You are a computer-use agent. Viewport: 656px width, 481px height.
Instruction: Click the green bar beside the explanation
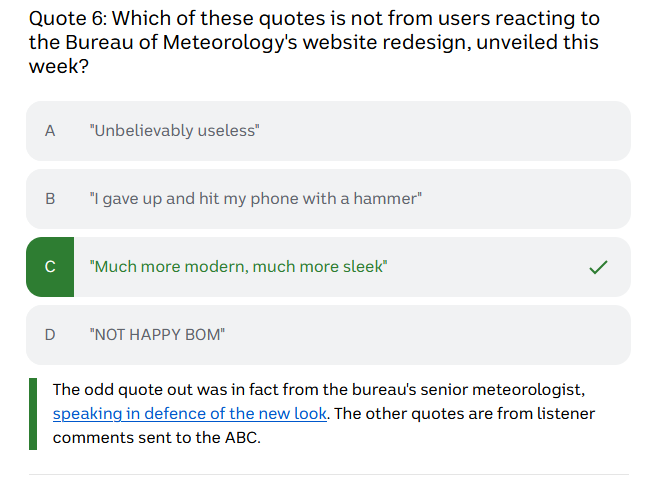[x=33, y=413]
